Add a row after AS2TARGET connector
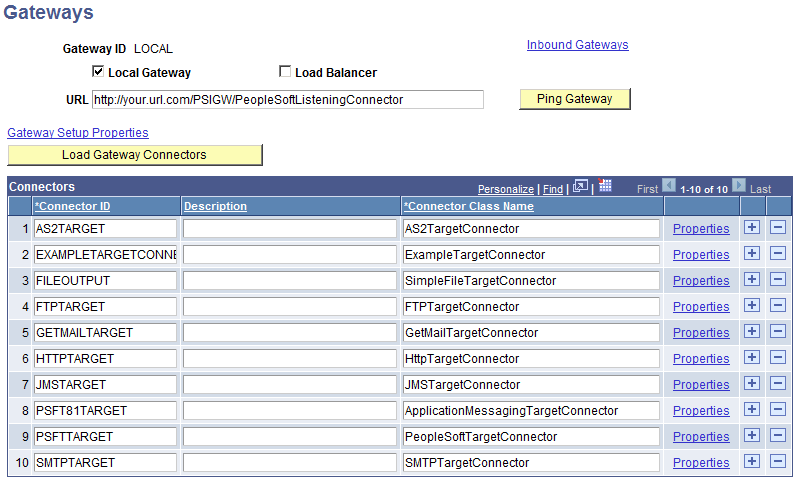This screenshot has height=478, width=794. [752, 227]
